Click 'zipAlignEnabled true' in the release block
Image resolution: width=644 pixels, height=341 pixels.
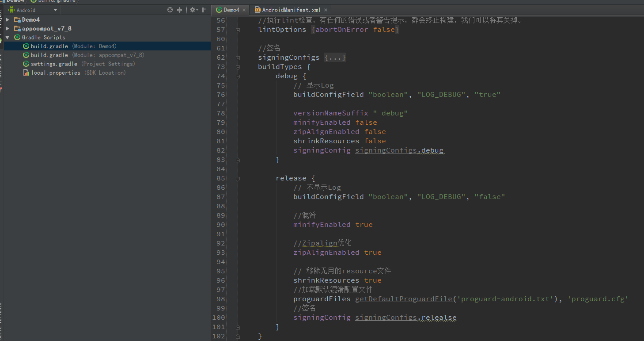tap(337, 253)
